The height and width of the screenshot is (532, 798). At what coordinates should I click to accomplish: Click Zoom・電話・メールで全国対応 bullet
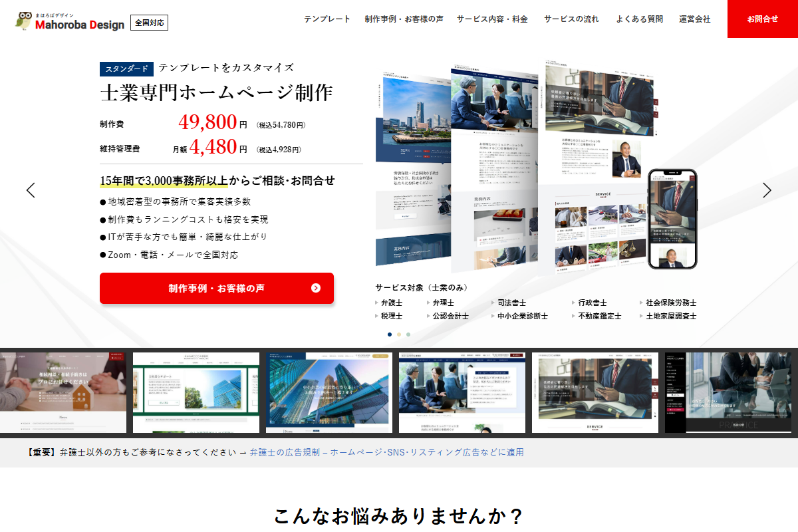tap(169, 255)
